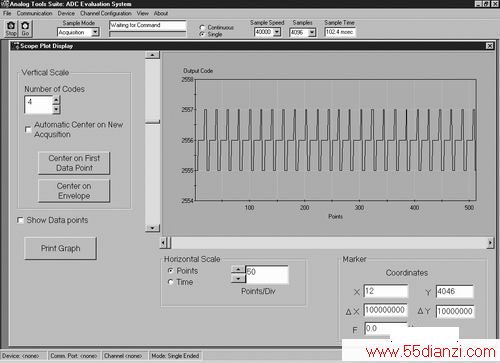500x363 pixels.
Task: Enable Automatic Center on New Acquisition
Action: coord(28,129)
